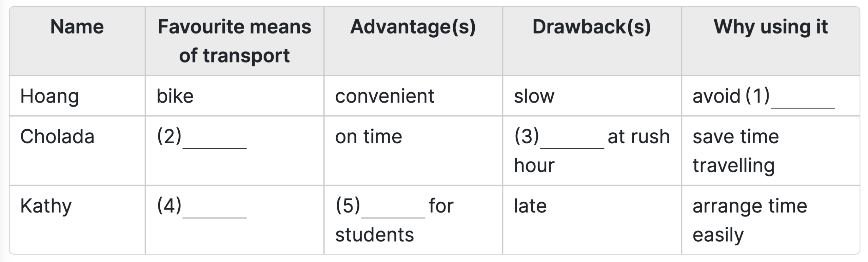Click the Advantage(s) column header
Screen dimensions: 868x262
(413, 27)
